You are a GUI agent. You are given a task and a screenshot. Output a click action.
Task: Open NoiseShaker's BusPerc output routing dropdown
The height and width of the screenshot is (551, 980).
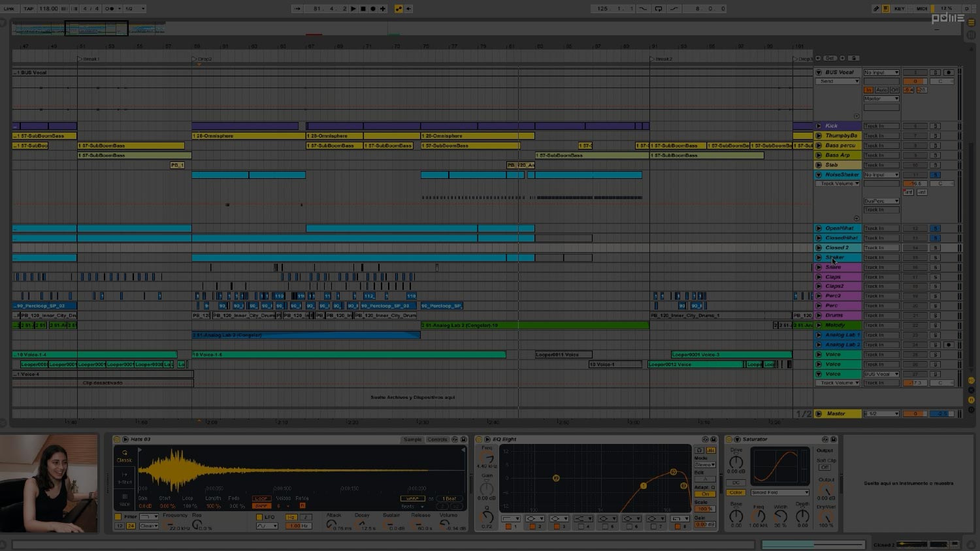pos(881,201)
